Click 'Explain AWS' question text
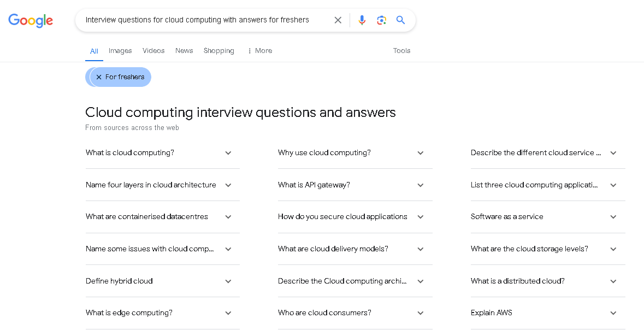This screenshot has width=644, height=330. coord(491,313)
